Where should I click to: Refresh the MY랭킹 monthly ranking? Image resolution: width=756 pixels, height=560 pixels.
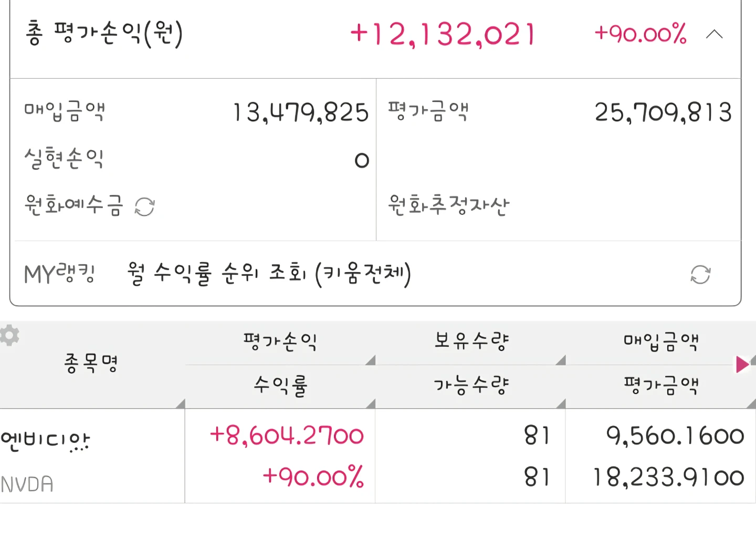point(700,274)
